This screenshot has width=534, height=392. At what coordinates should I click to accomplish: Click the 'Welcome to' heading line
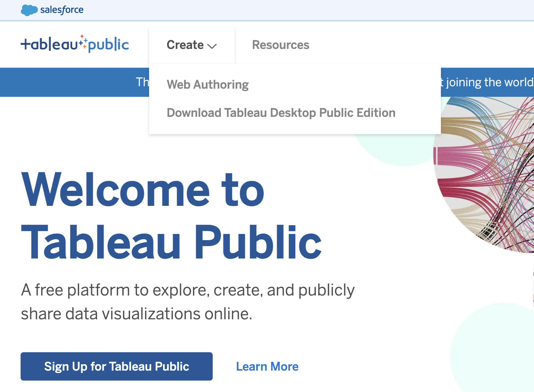click(x=143, y=190)
